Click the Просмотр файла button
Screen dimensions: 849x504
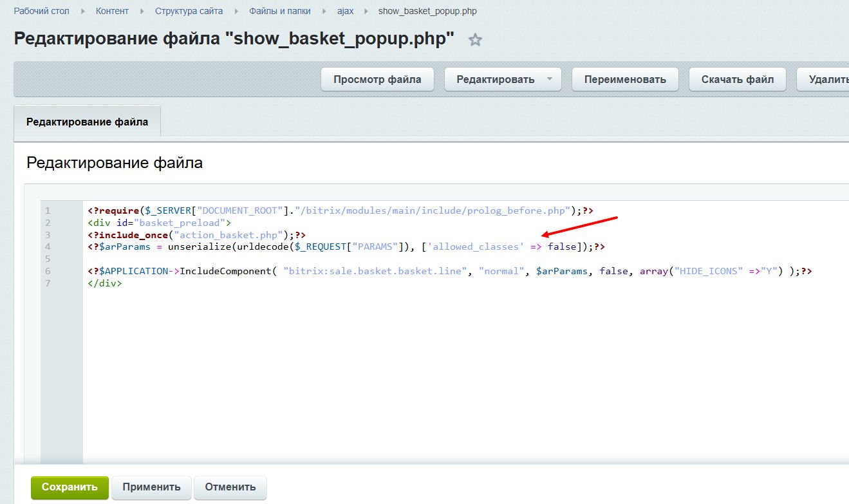pyautogui.click(x=377, y=80)
